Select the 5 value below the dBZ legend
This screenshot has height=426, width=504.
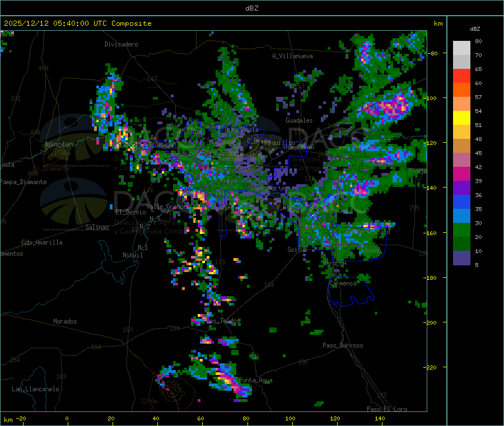(x=477, y=265)
